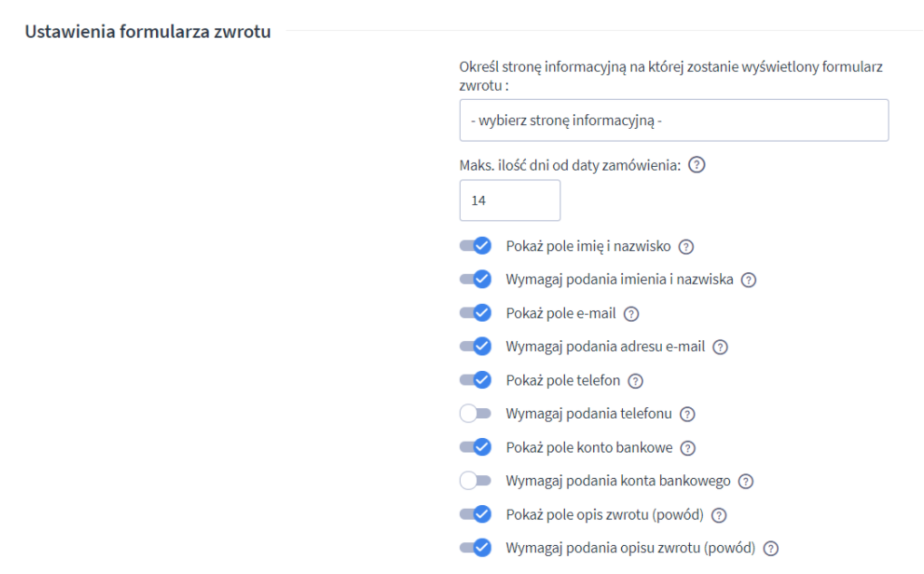Image resolution: width=924 pixels, height=574 pixels.
Task: Open help for Wymagaj podania adresu e-mail
Action: click(x=721, y=346)
